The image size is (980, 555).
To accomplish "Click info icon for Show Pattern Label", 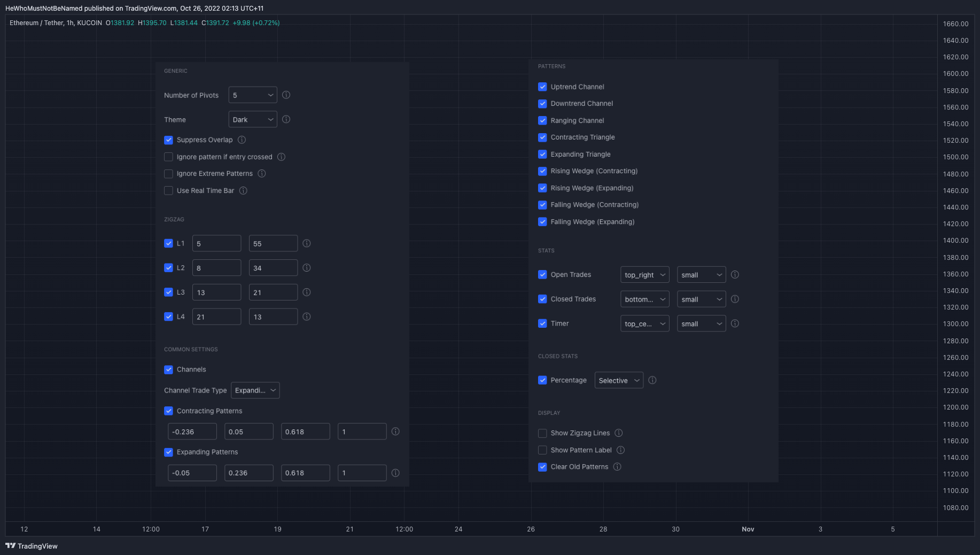I will (620, 450).
